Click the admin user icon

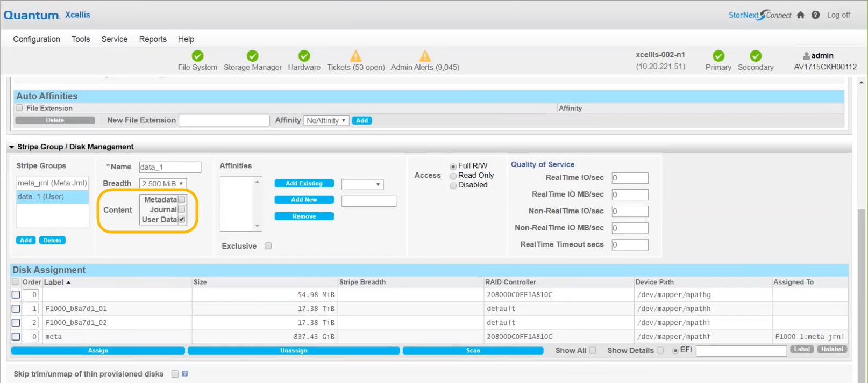tap(807, 56)
